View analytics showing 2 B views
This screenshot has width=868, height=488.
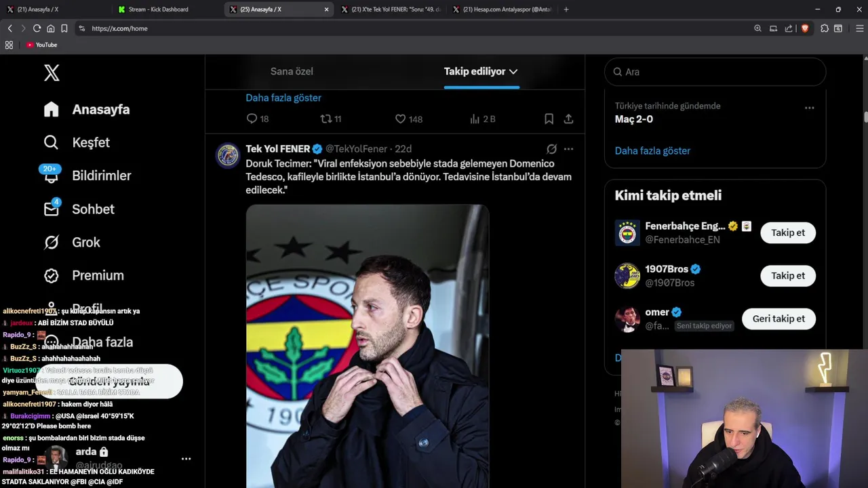tap(483, 119)
